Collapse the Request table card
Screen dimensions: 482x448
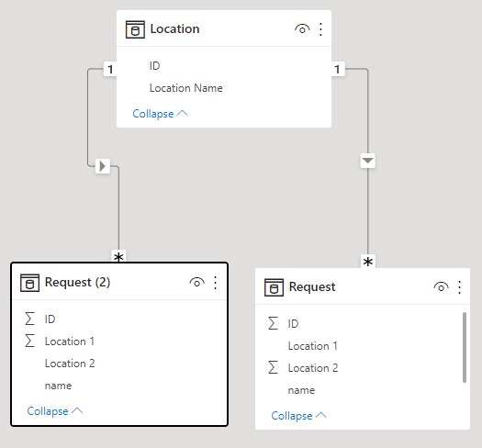(x=298, y=416)
